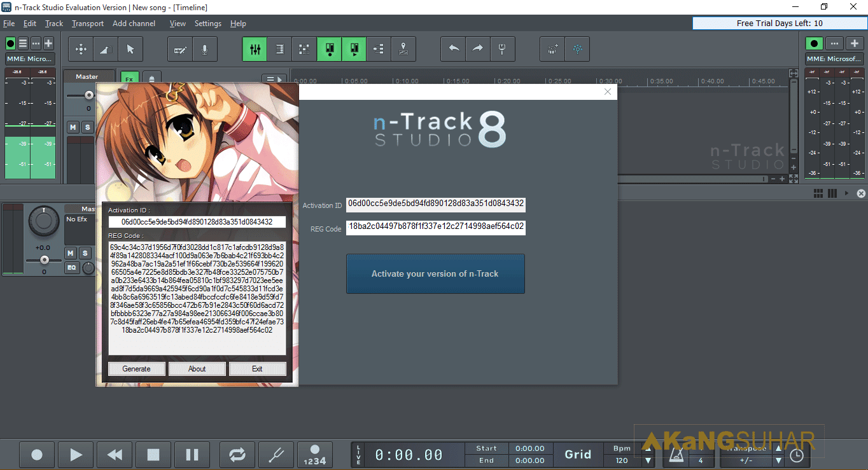Open the Edit menu
The width and height of the screenshot is (868, 470).
click(30, 24)
